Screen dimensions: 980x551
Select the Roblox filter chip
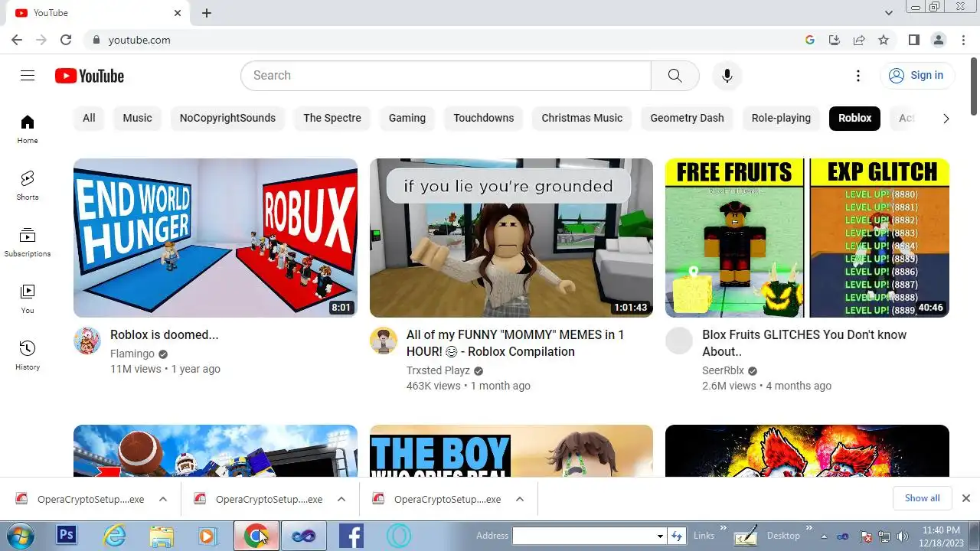click(x=855, y=118)
